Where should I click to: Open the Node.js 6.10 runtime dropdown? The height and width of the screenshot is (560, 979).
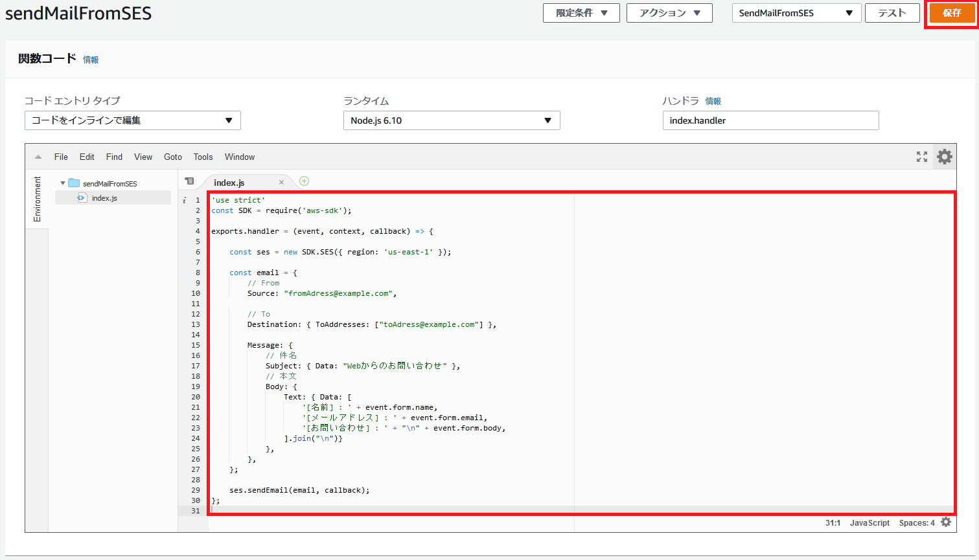[x=451, y=120]
